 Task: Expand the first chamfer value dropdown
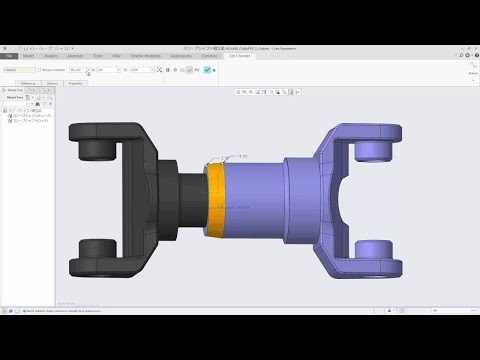pos(118,70)
